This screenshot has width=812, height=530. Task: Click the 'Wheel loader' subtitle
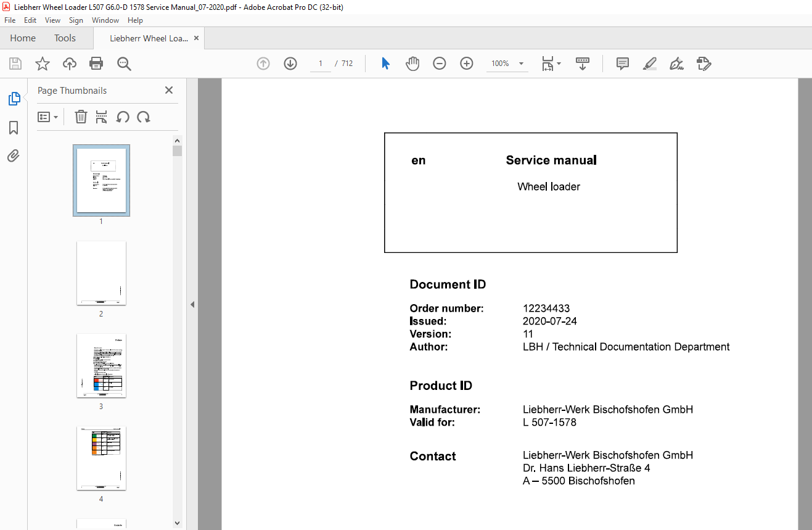pyautogui.click(x=549, y=186)
